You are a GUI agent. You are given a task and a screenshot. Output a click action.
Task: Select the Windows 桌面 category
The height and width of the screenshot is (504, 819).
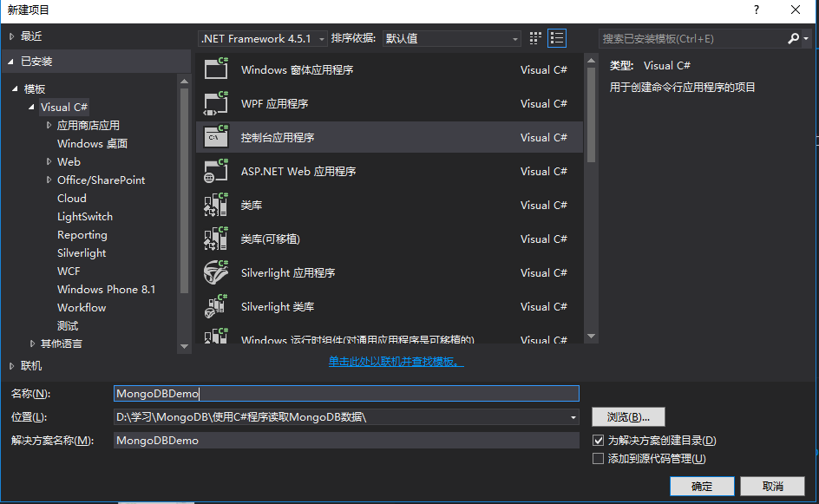point(93,144)
